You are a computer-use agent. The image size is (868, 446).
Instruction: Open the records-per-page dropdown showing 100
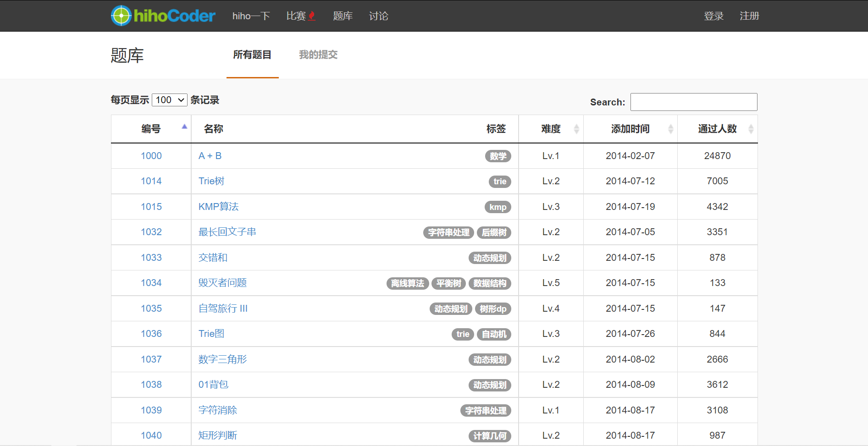(x=169, y=99)
